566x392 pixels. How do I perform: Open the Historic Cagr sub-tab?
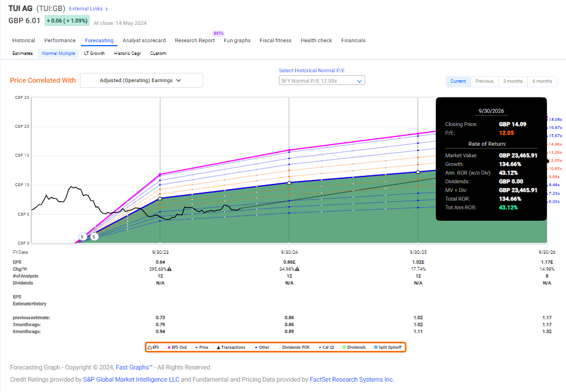click(x=127, y=53)
